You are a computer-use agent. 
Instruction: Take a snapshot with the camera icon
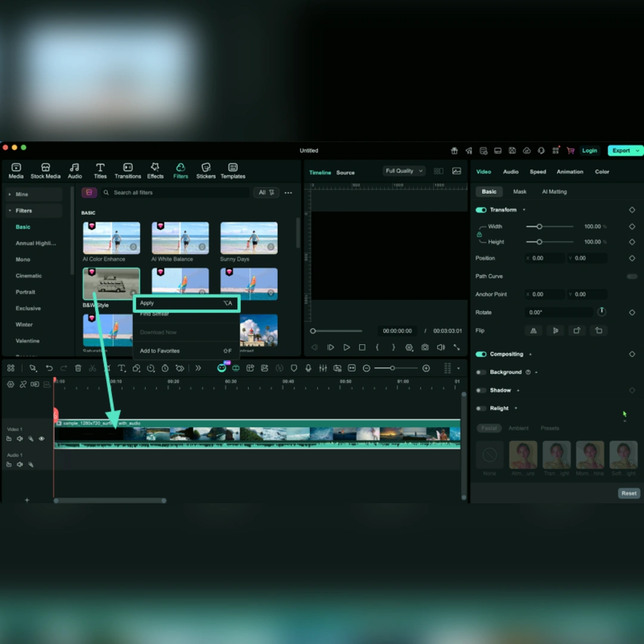tap(425, 348)
